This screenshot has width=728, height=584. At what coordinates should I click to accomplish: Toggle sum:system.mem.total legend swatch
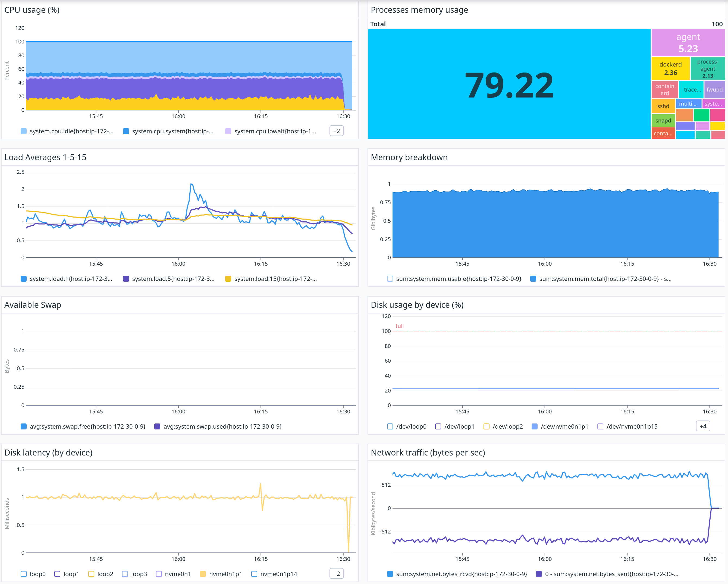(533, 279)
